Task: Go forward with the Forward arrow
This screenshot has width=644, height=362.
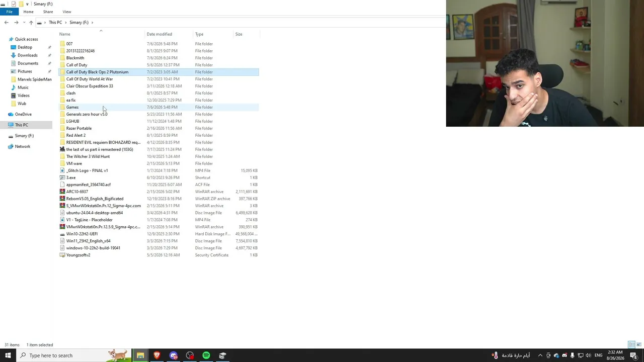Action: point(16,22)
